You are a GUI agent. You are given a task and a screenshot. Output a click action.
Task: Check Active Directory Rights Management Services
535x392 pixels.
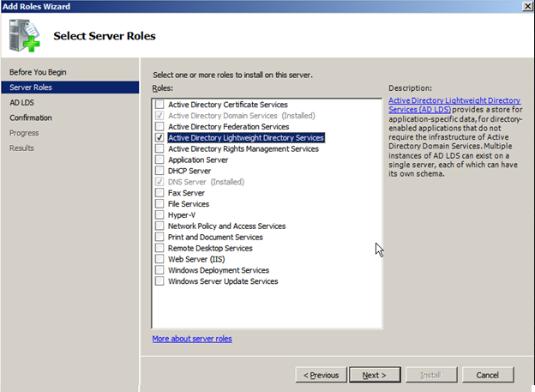coord(159,148)
